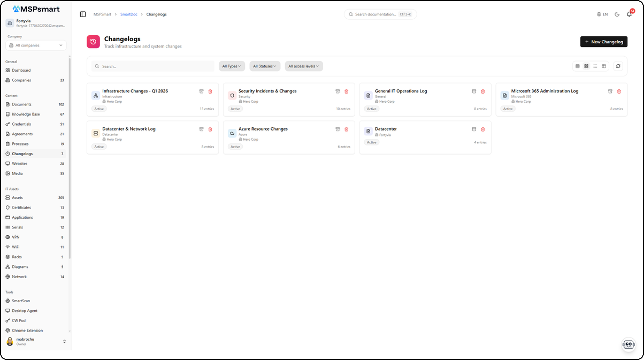Delete the Azure Resource Changes changelog

point(346,129)
